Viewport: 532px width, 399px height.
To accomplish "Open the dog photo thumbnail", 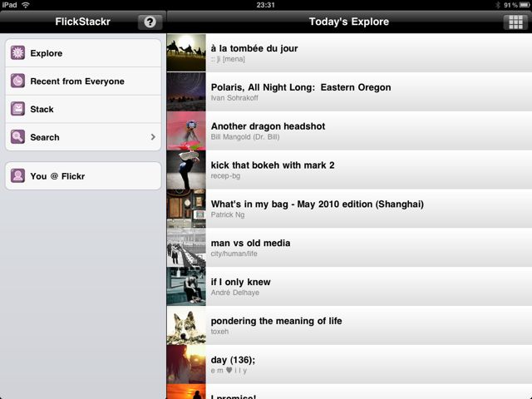I will click(x=186, y=326).
